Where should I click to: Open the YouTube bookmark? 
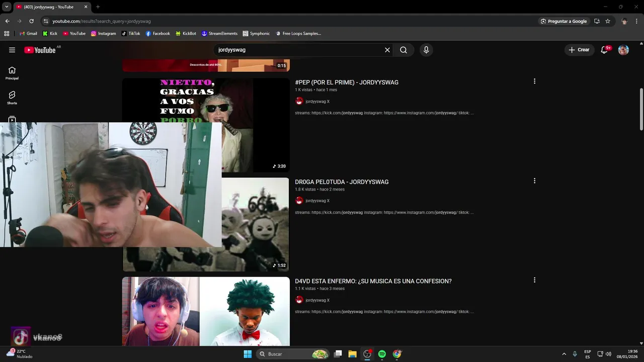tap(74, 33)
